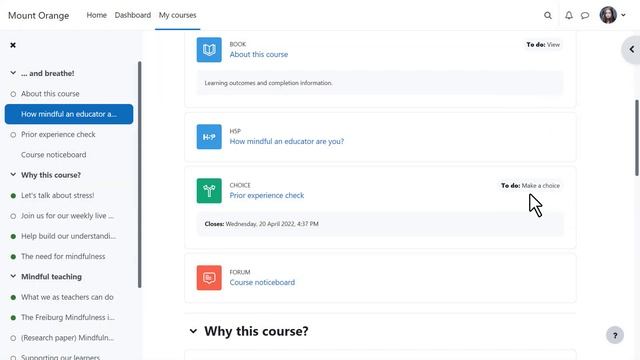
Task: Select What we as teachers can do
Action: point(67,297)
